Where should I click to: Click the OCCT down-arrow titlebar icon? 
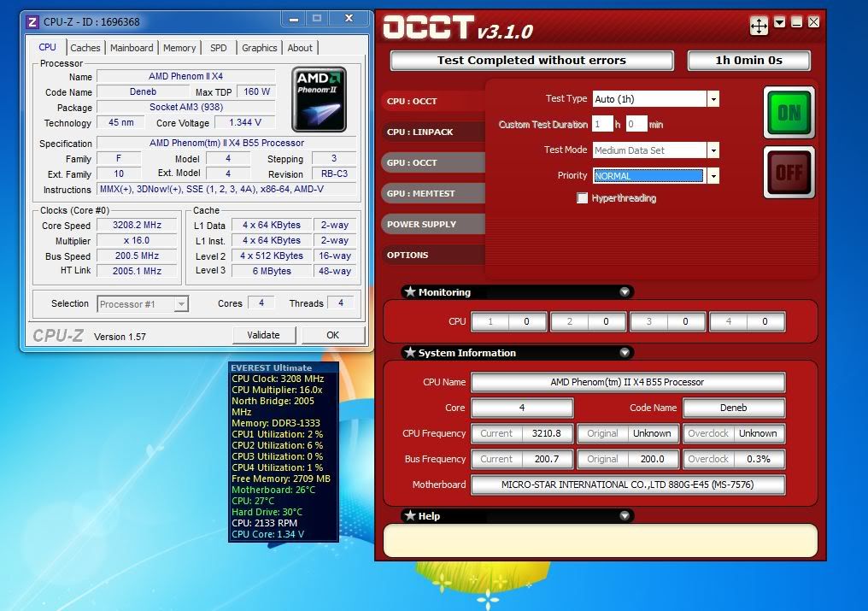[779, 23]
